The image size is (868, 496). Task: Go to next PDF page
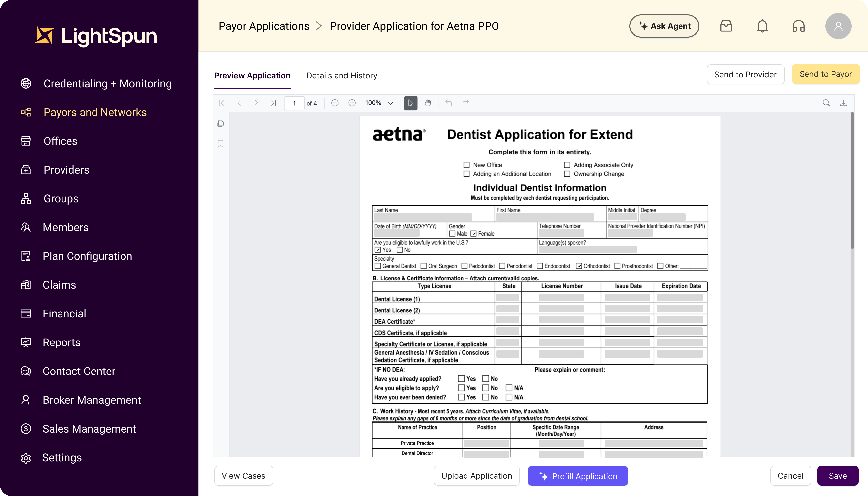pyautogui.click(x=256, y=103)
